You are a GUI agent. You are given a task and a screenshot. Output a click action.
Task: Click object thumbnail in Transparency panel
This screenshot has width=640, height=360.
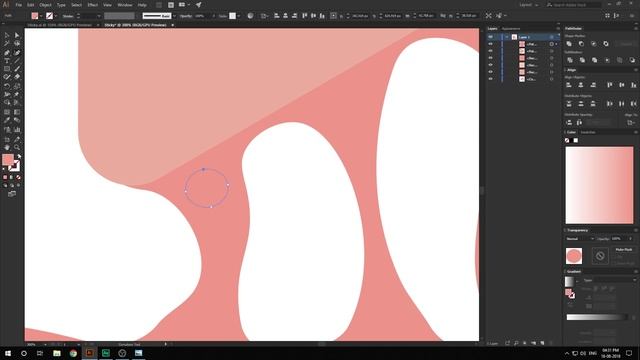(574, 256)
